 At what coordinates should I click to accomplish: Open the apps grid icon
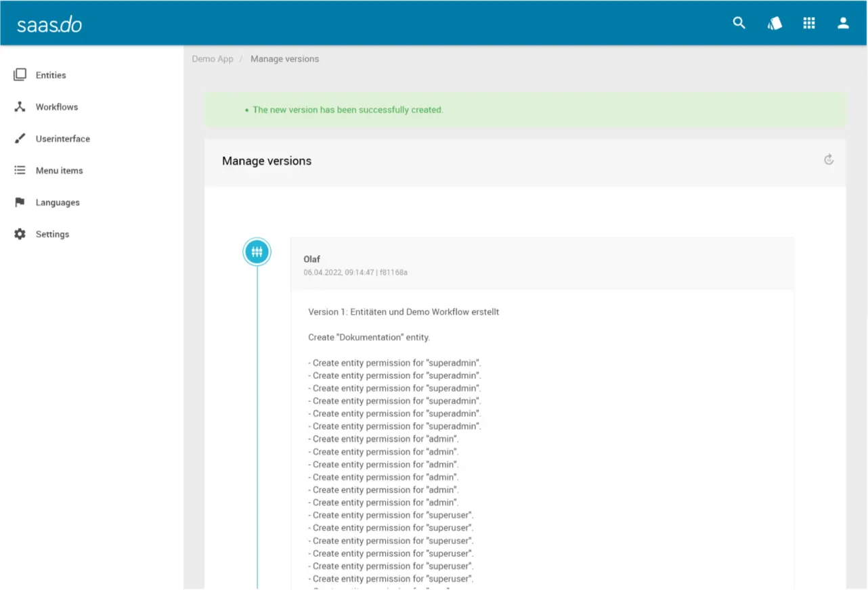point(809,23)
